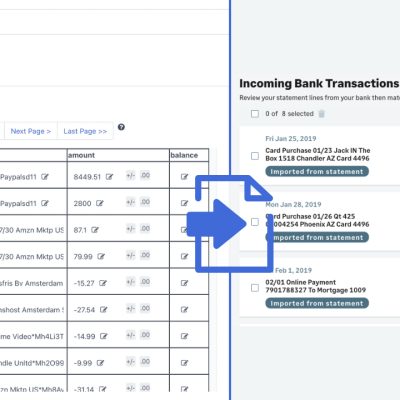Edit balance in the -9.99 row
400x400 pixels.
point(184,363)
